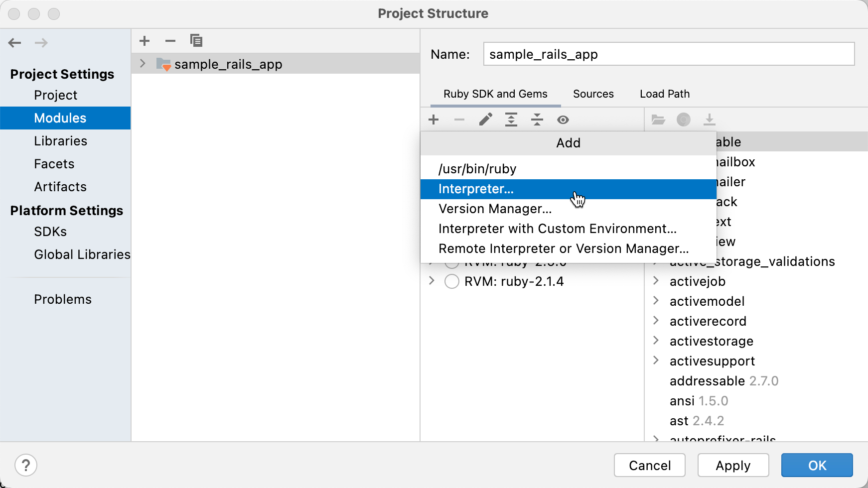Click the collapse all icon in the SDK toolbar
Viewport: 868px width, 488px height.
coord(537,120)
